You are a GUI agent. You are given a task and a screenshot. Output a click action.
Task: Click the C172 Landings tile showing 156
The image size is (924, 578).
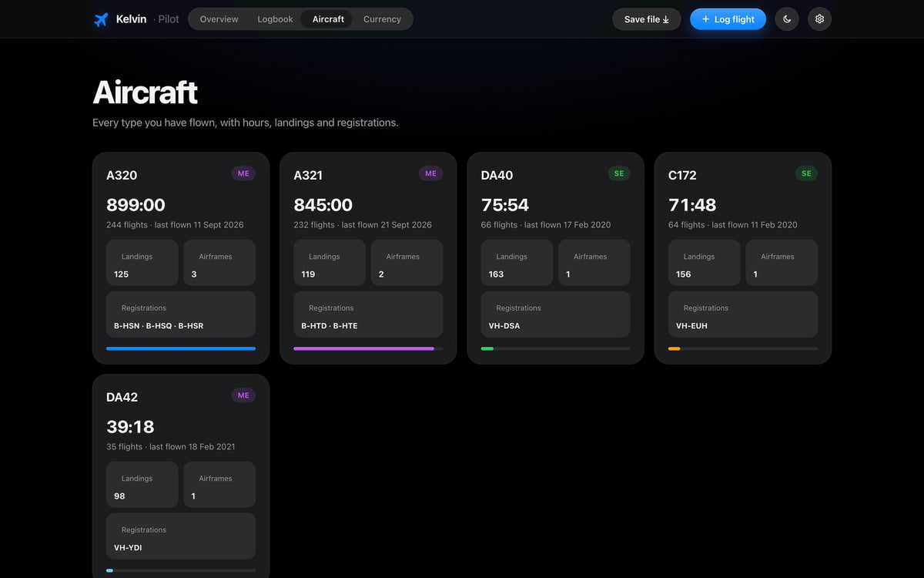click(x=705, y=263)
